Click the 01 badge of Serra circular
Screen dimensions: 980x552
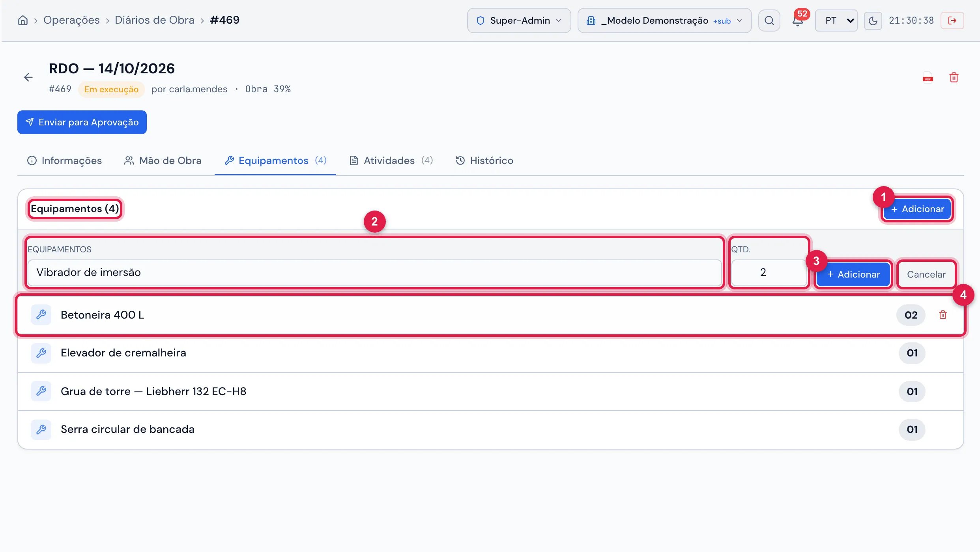912,429
